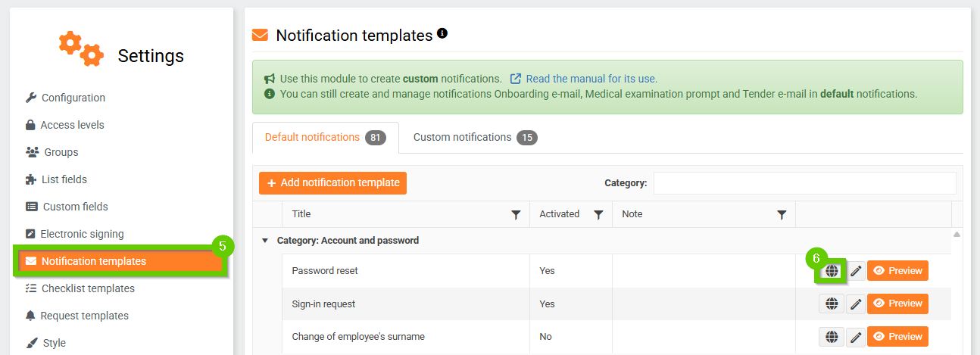Open the Category combo box

tap(804, 183)
